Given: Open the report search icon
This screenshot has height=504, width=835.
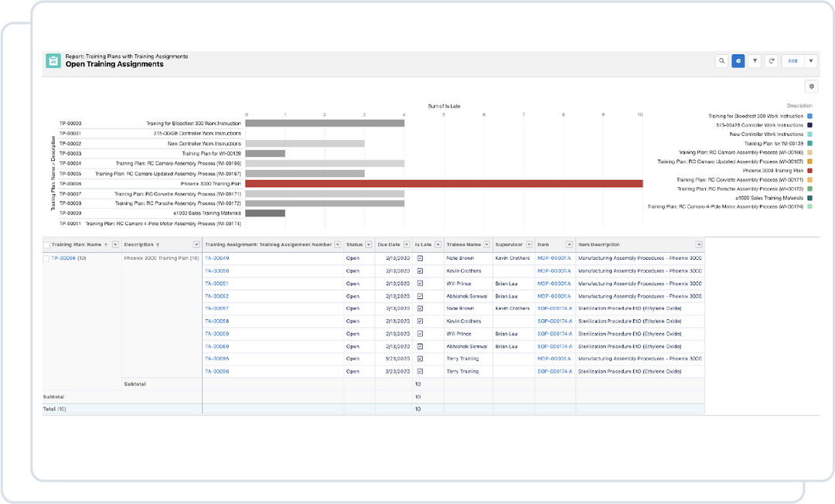Looking at the screenshot, I should click(722, 60).
